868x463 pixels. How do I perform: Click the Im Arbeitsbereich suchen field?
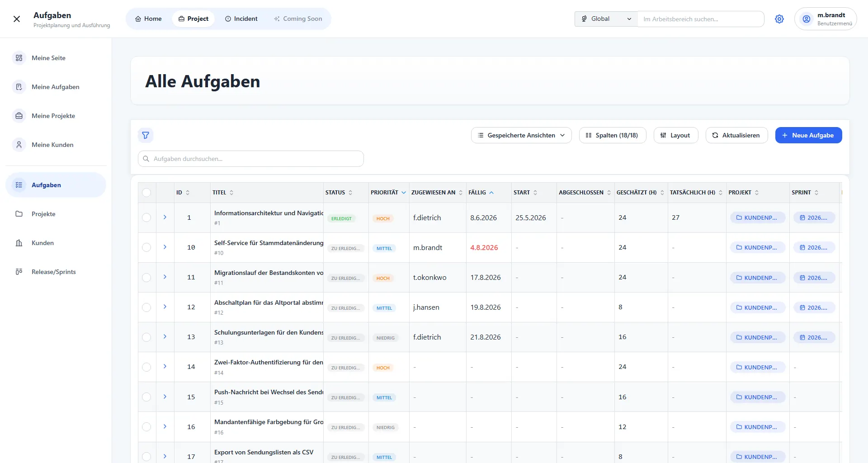(x=701, y=19)
